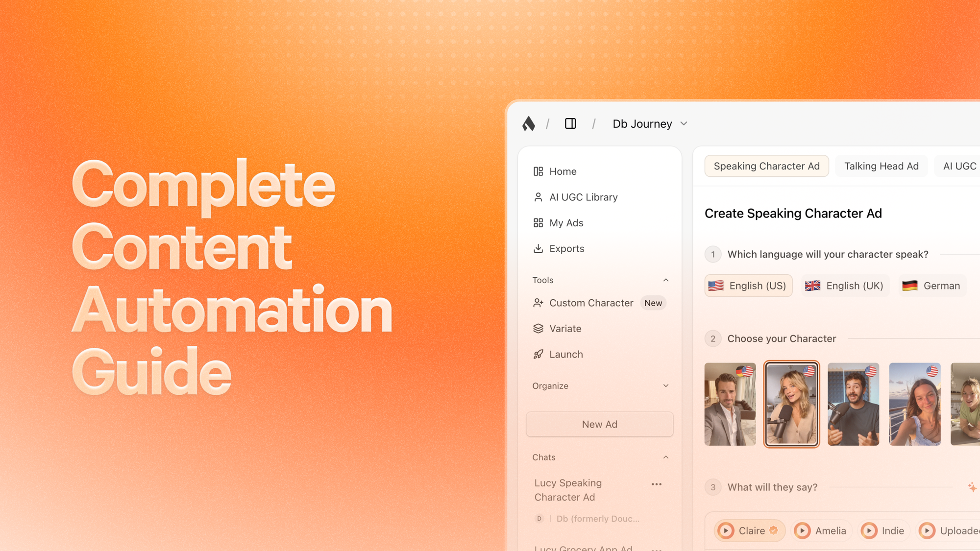Open the AI UGC Library person icon
This screenshot has height=551, width=980.
click(x=538, y=197)
